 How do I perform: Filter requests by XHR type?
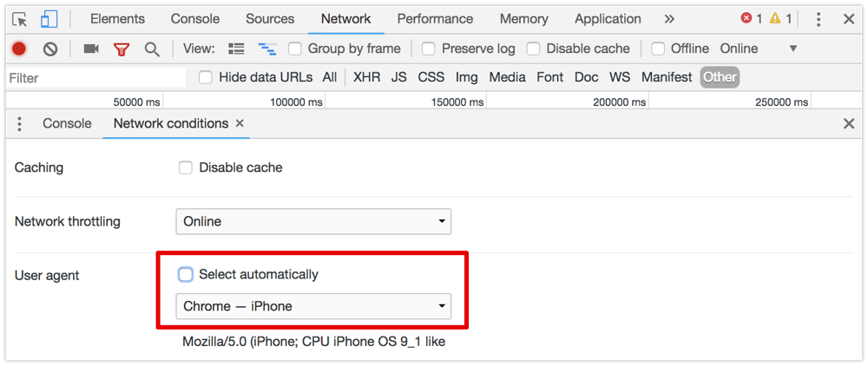click(x=367, y=77)
